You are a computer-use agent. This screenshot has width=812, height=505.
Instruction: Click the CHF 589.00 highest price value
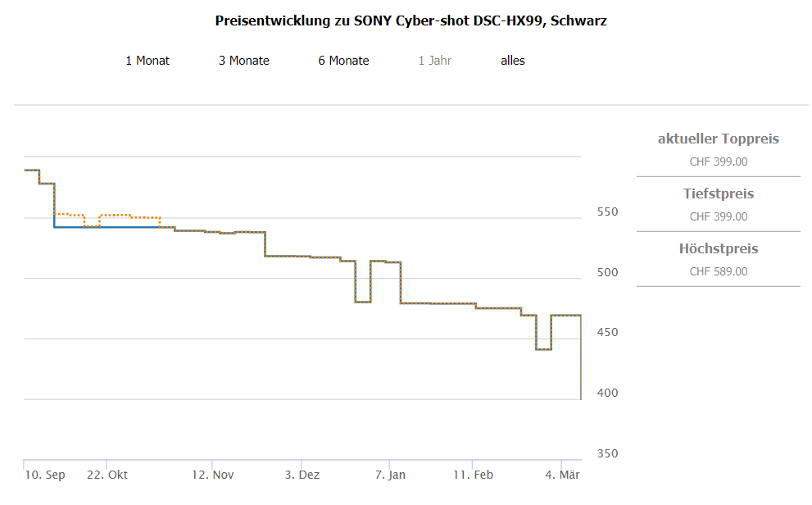click(718, 271)
